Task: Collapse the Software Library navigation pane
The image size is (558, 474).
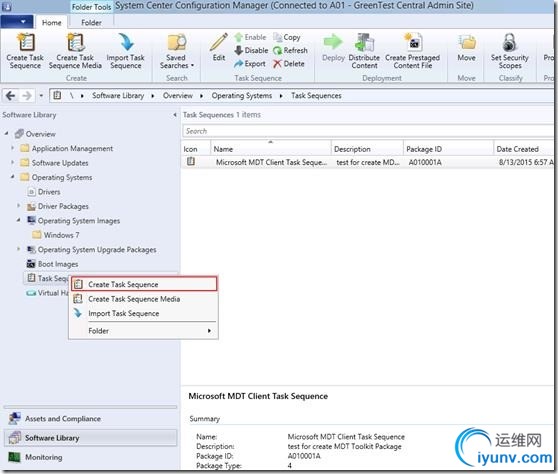Action: click(175, 115)
